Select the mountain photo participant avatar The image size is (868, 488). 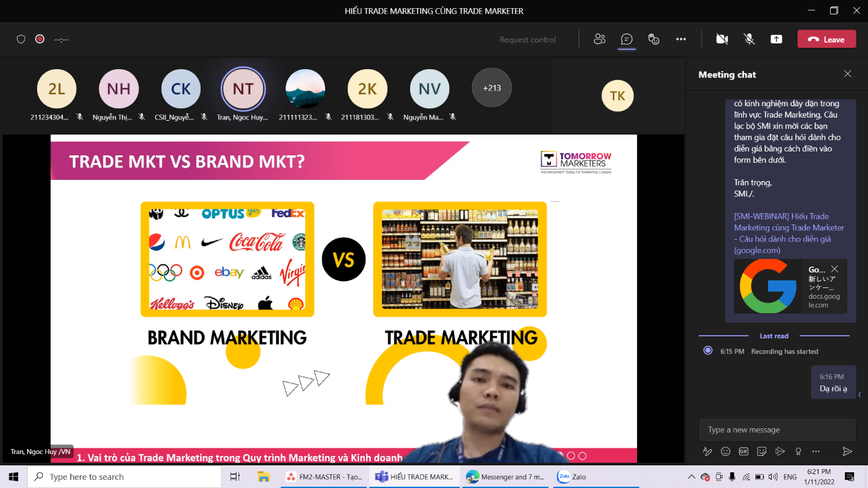tap(305, 89)
